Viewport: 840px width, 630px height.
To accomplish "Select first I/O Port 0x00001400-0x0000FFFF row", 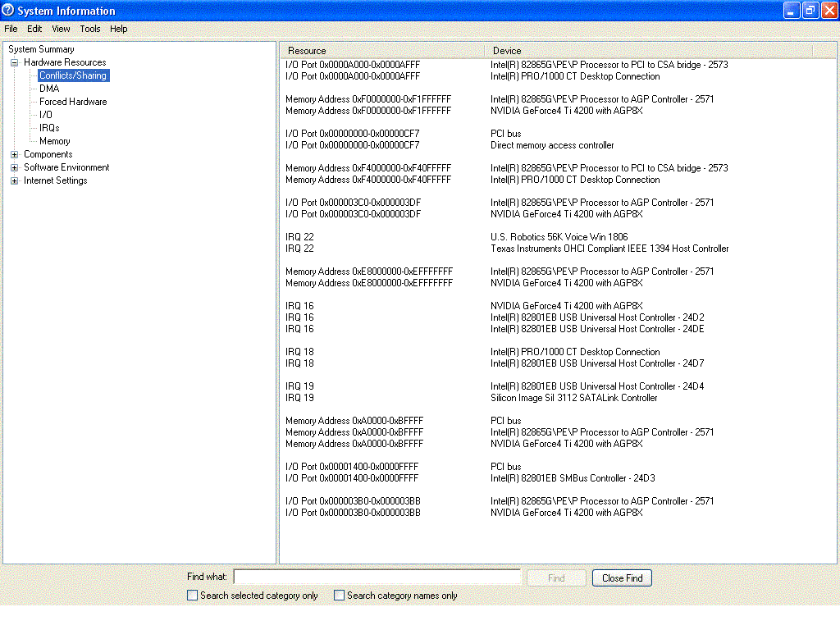I will [352, 467].
